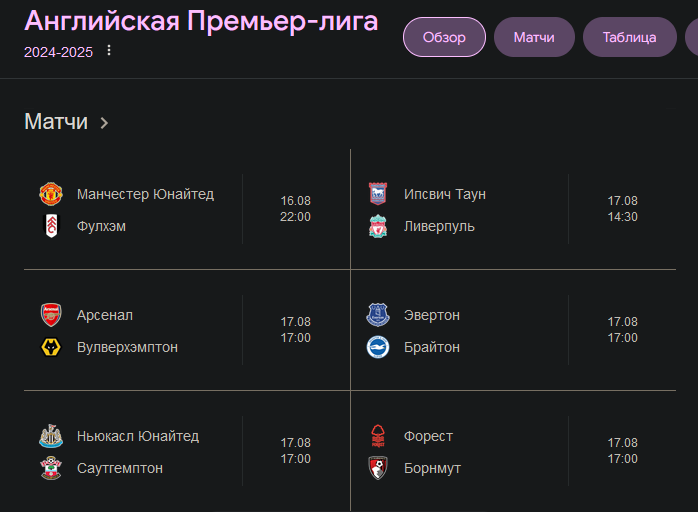
Task: Click the Newcastle United crest icon
Action: [x=51, y=436]
